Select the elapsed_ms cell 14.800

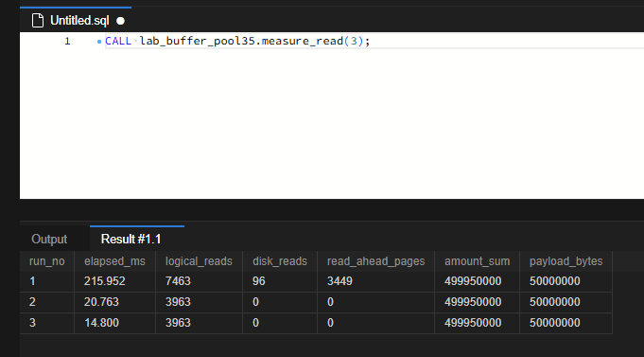pyautogui.click(x=114, y=323)
